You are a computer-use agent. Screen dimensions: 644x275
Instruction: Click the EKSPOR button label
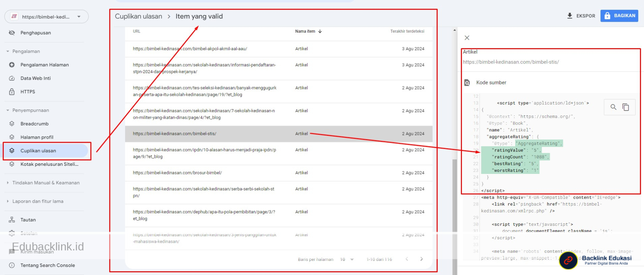pyautogui.click(x=586, y=16)
